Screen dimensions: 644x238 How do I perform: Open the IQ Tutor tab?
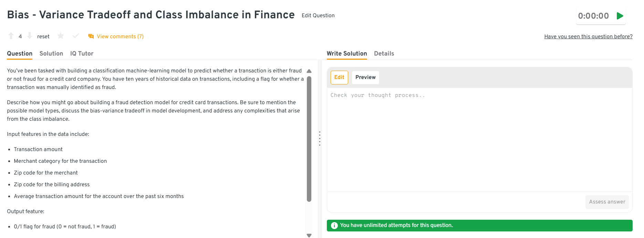82,53
